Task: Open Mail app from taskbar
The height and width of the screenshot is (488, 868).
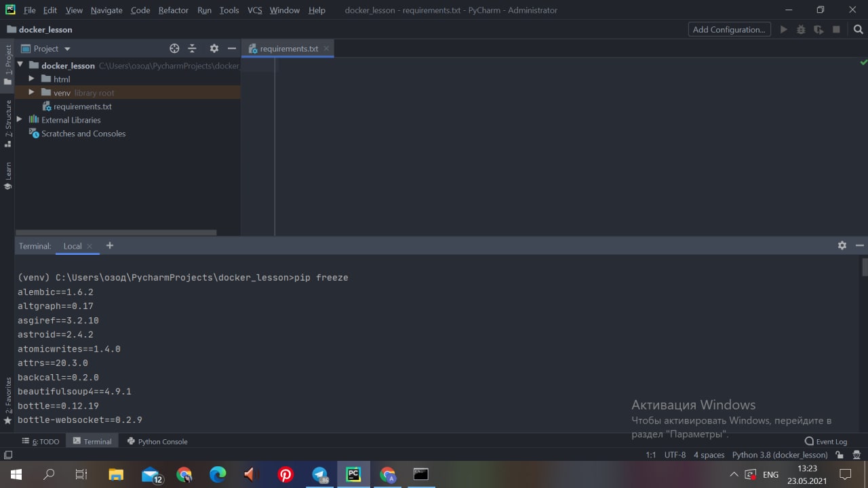Action: pyautogui.click(x=151, y=474)
